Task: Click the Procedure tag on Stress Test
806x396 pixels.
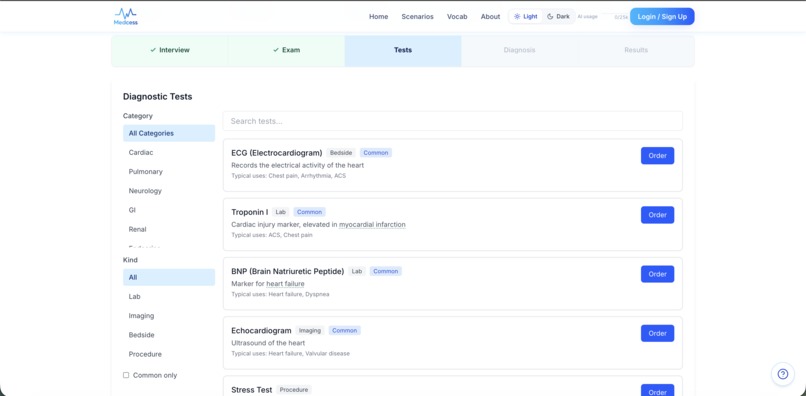Action: [294, 390]
